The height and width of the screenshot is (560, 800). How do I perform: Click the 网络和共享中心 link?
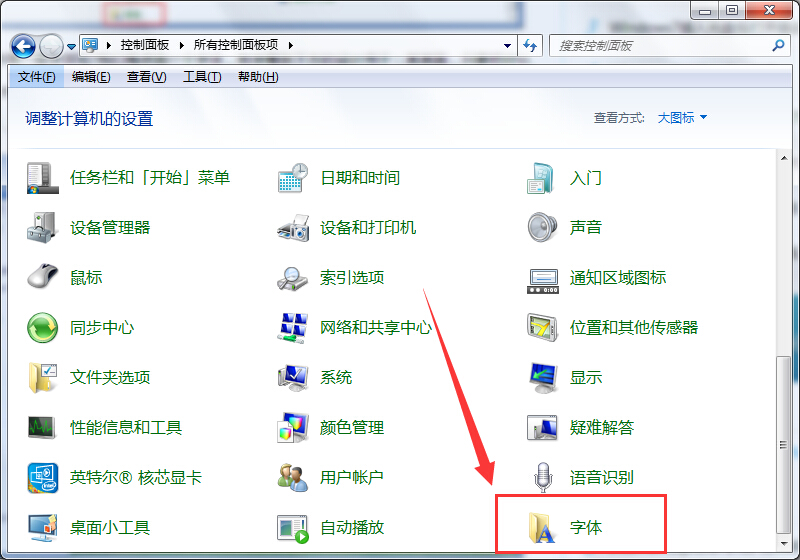376,327
